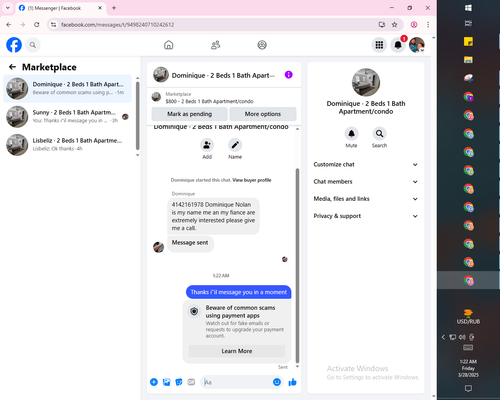
Task: Open Facebook home via the logo
Action: click(x=14, y=45)
